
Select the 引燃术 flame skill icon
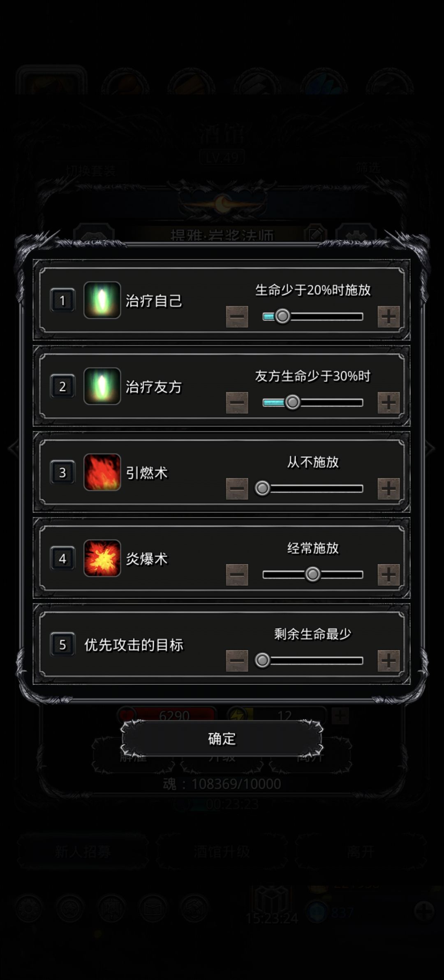tap(102, 472)
